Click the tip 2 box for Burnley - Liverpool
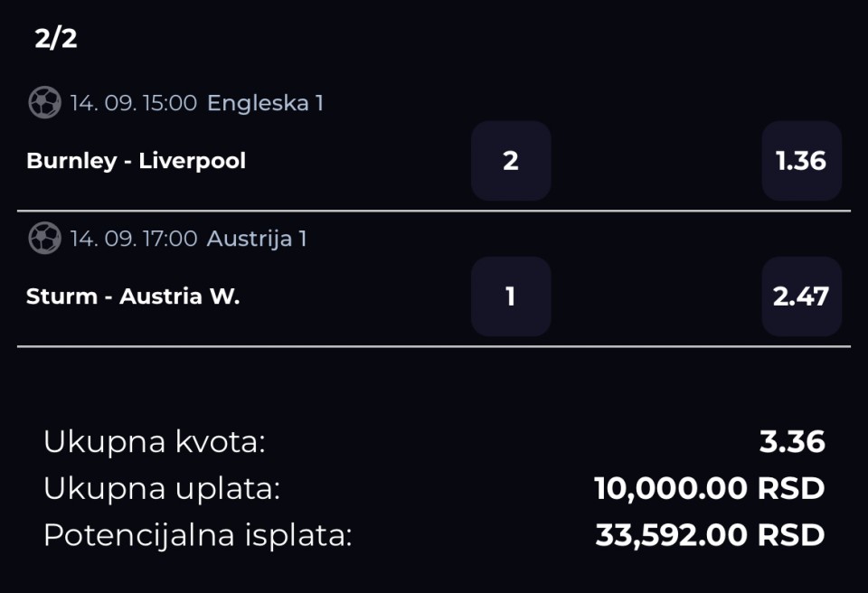 click(511, 161)
